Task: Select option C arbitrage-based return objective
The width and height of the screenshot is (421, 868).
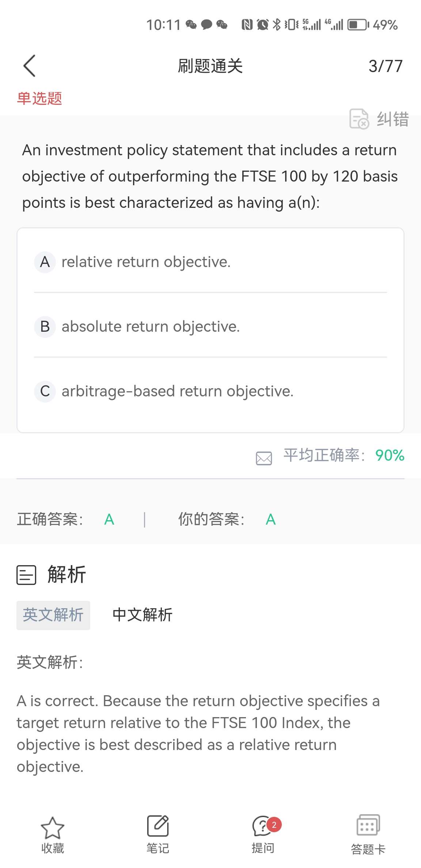Action: point(210,391)
